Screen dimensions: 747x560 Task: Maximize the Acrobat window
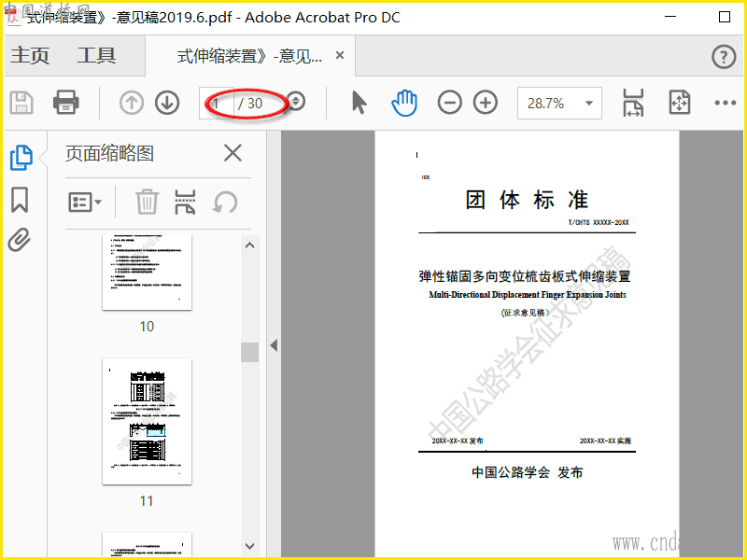click(725, 17)
